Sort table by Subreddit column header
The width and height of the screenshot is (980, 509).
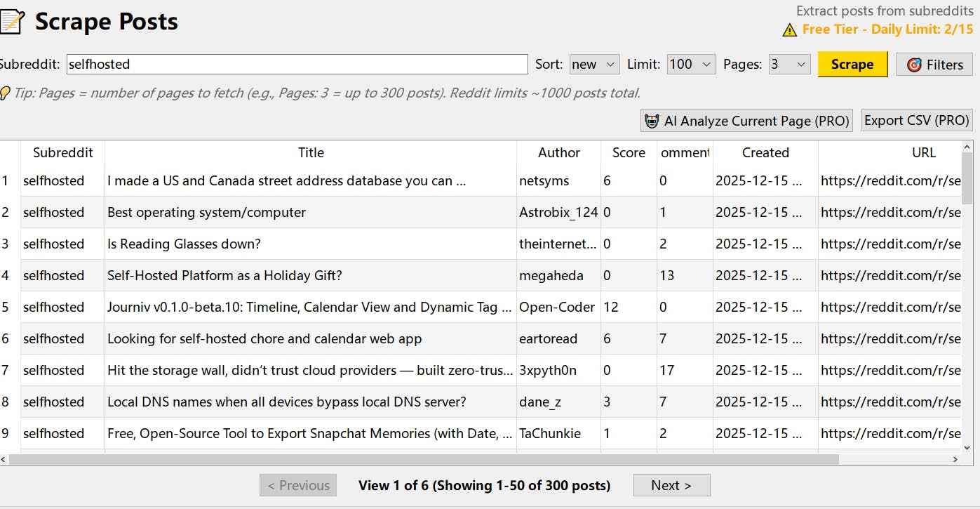coord(62,152)
